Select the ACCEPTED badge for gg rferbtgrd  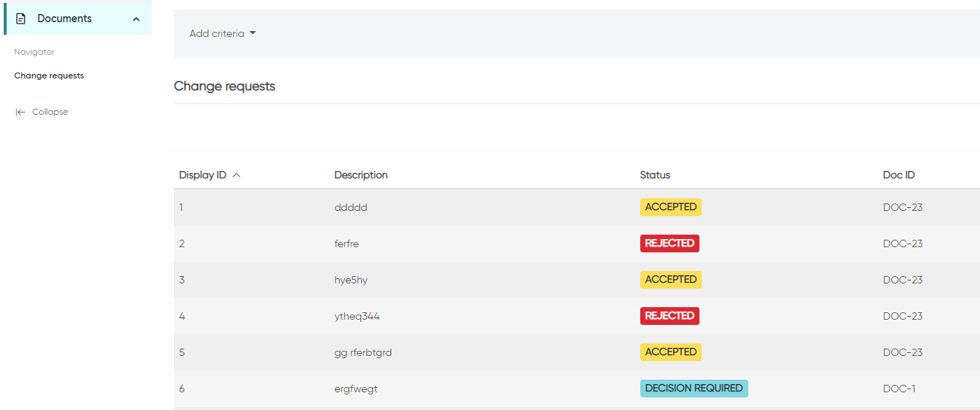[x=671, y=352]
